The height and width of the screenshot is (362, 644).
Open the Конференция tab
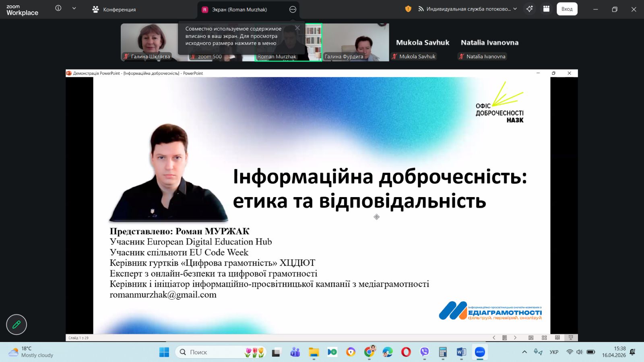[x=114, y=9]
